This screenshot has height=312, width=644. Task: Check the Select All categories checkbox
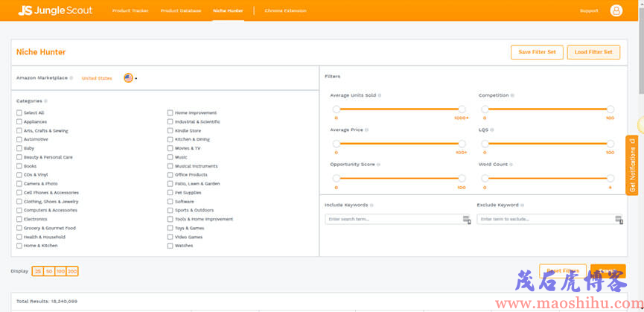point(19,113)
